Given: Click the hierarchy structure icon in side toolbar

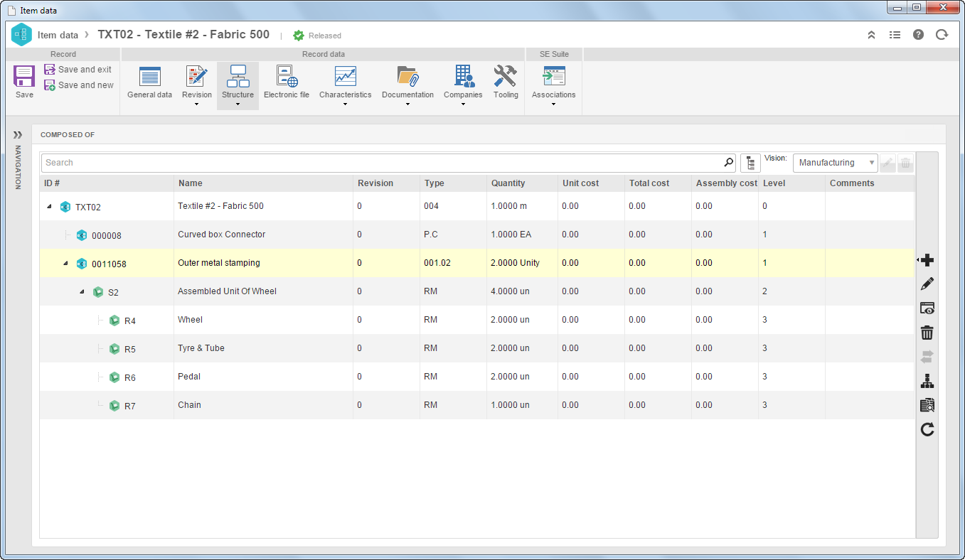Looking at the screenshot, I should (927, 382).
